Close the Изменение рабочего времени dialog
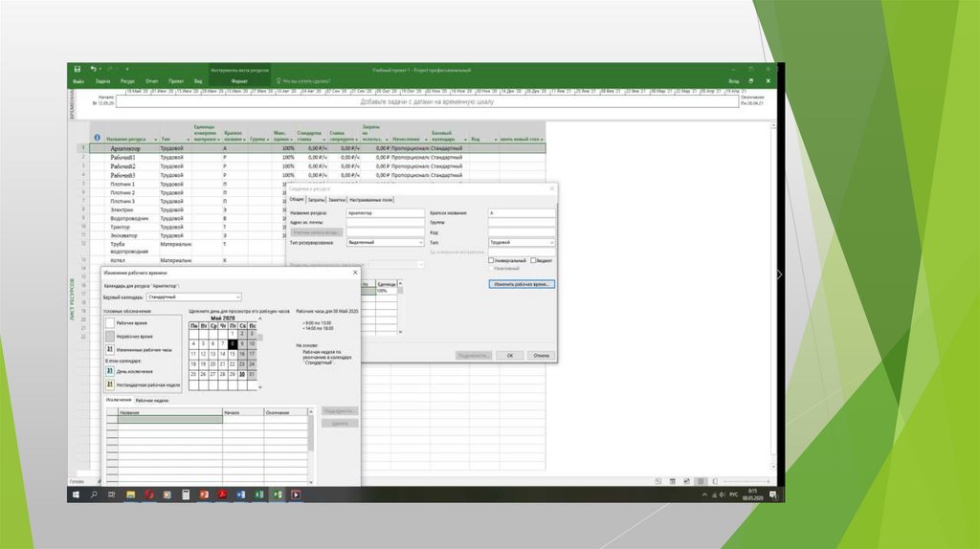Screen dimensions: 980x549 point(354,272)
